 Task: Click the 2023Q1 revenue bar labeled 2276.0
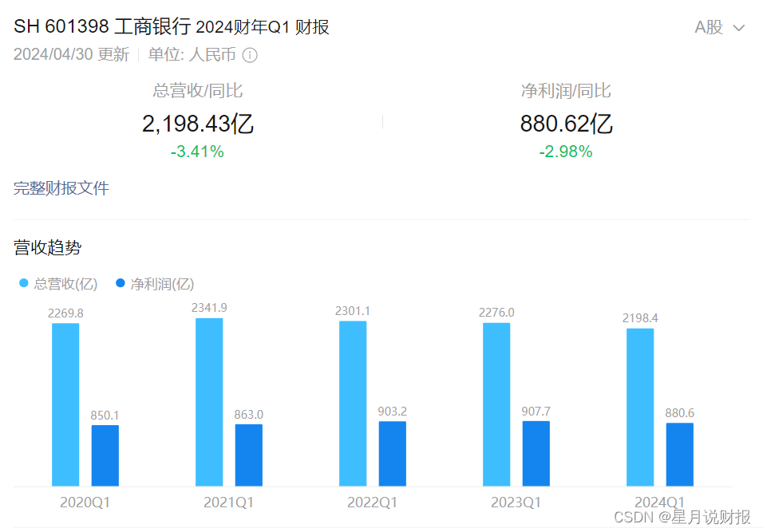point(496,404)
